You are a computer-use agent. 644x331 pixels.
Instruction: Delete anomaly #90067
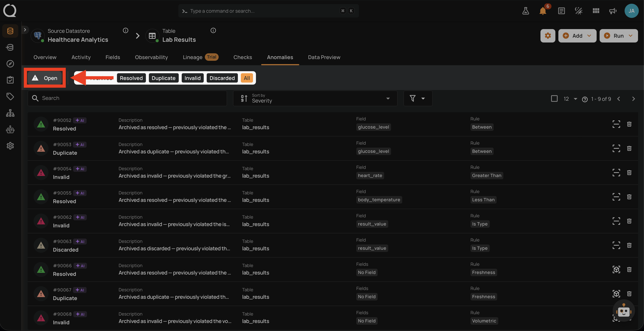click(629, 294)
